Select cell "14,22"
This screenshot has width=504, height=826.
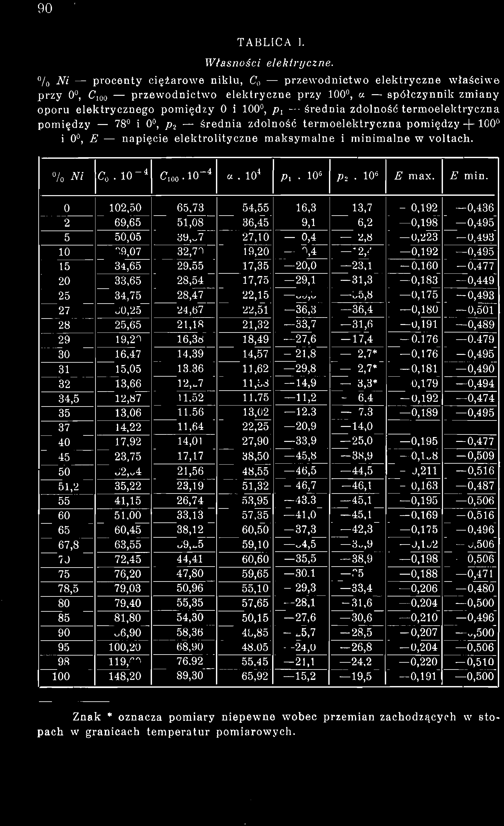pyautogui.click(x=128, y=427)
